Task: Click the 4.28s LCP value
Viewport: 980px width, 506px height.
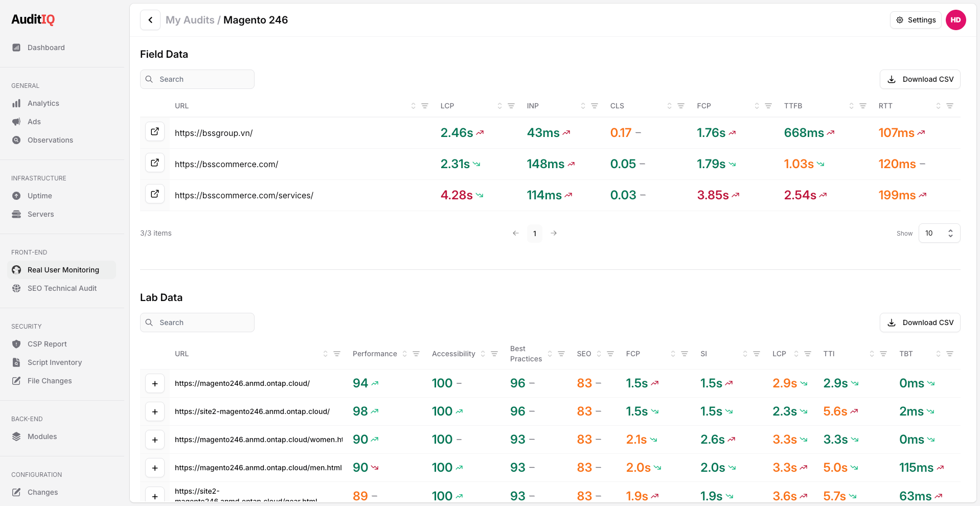Action: pos(457,195)
